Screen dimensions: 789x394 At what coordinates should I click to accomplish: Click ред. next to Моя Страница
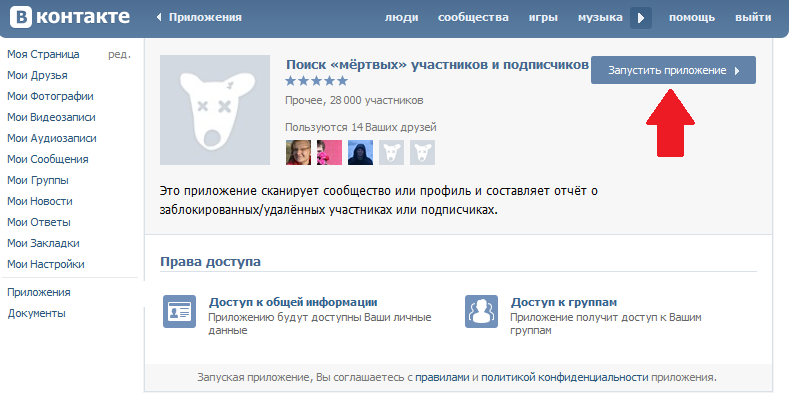119,54
